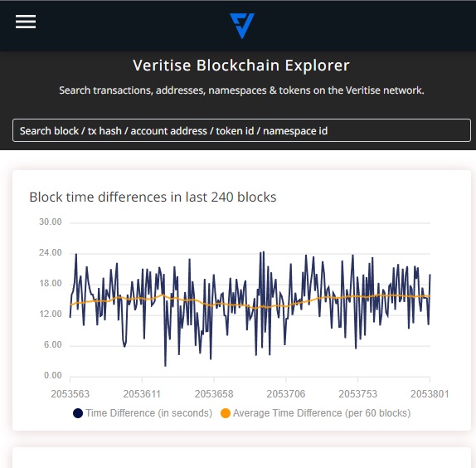Click the x-axis label 2053563
The image size is (476, 468).
(x=70, y=394)
